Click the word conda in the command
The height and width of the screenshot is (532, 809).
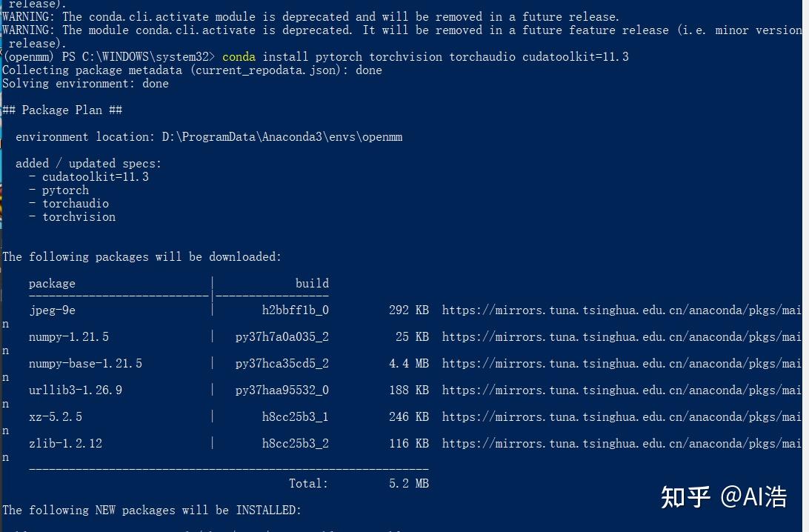point(239,57)
